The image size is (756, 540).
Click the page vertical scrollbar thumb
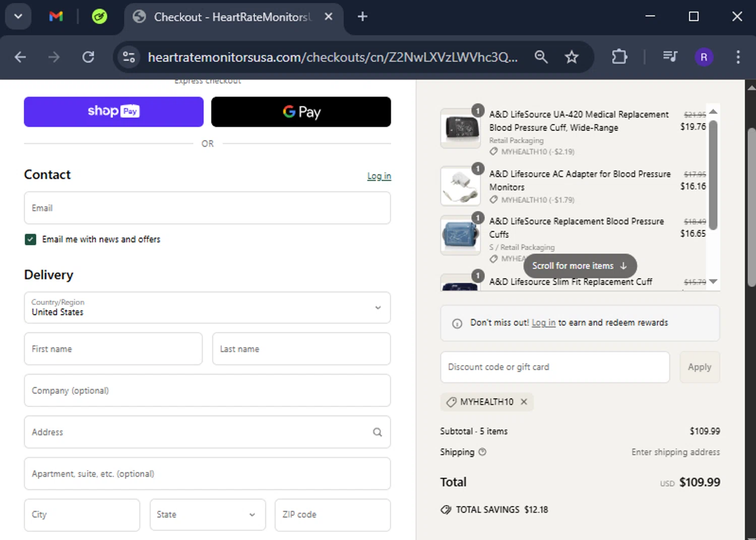coord(751,208)
